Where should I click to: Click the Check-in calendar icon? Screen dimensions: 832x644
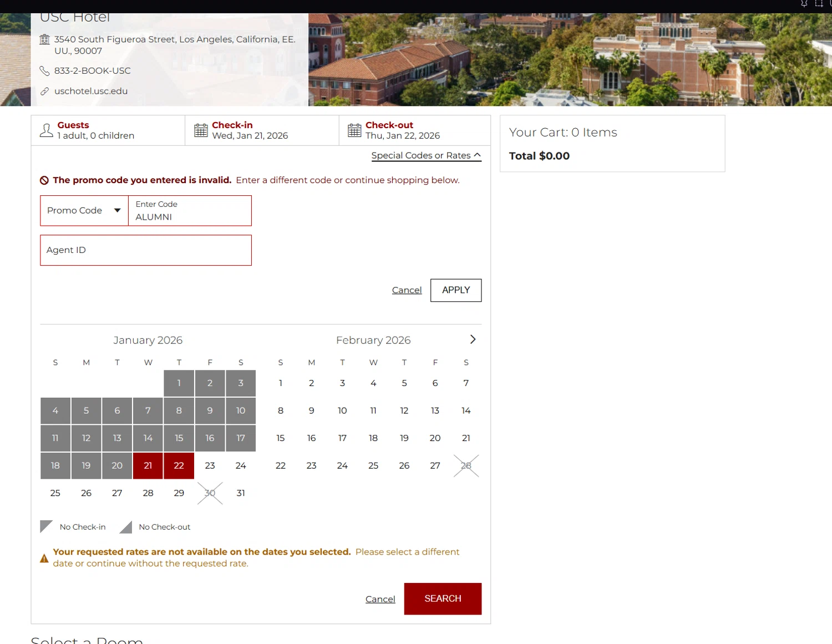coord(201,130)
